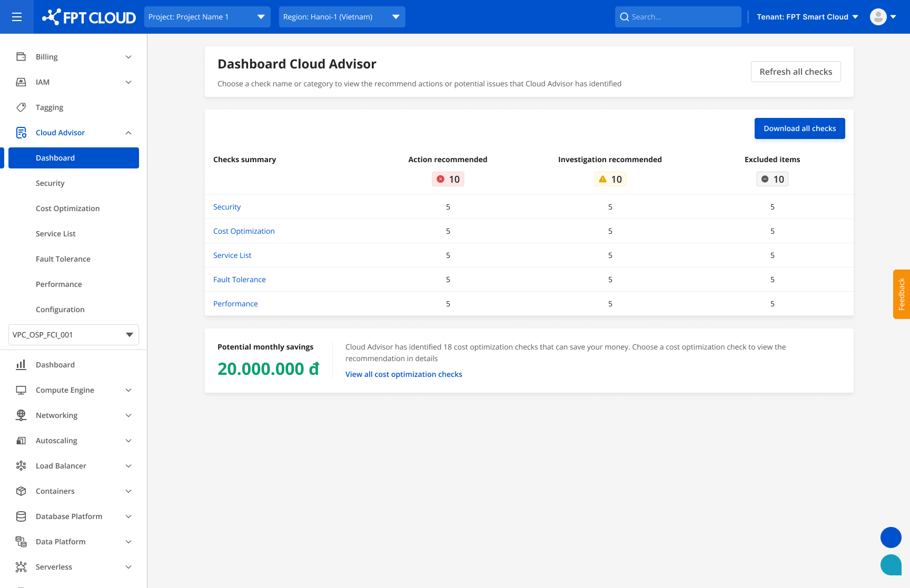
Task: Expand the Autoscaling chevron
Action: (128, 441)
